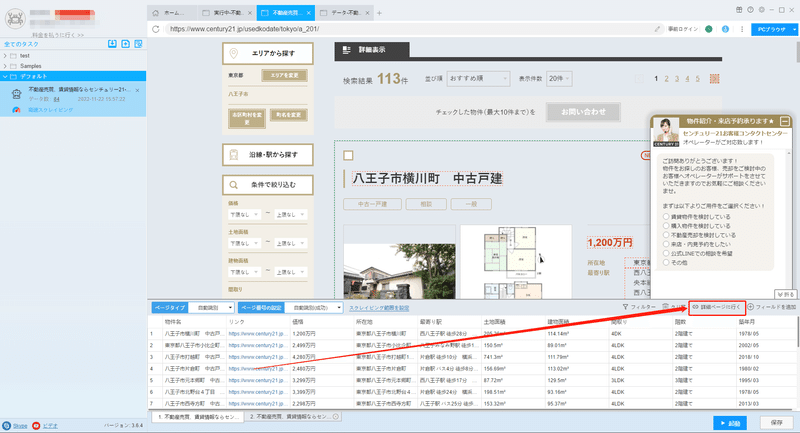This screenshot has width=800, height=433.
Task: Click the crab avatar profile icon
Action: click(15, 19)
